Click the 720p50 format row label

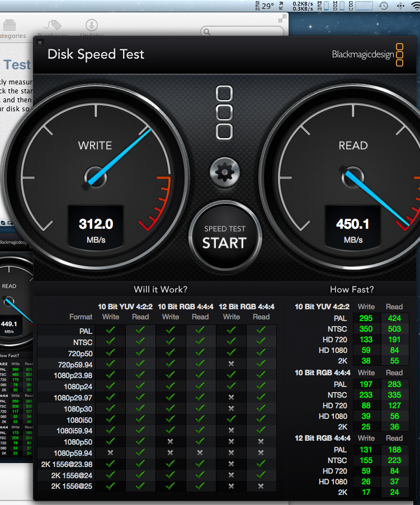pos(80,353)
